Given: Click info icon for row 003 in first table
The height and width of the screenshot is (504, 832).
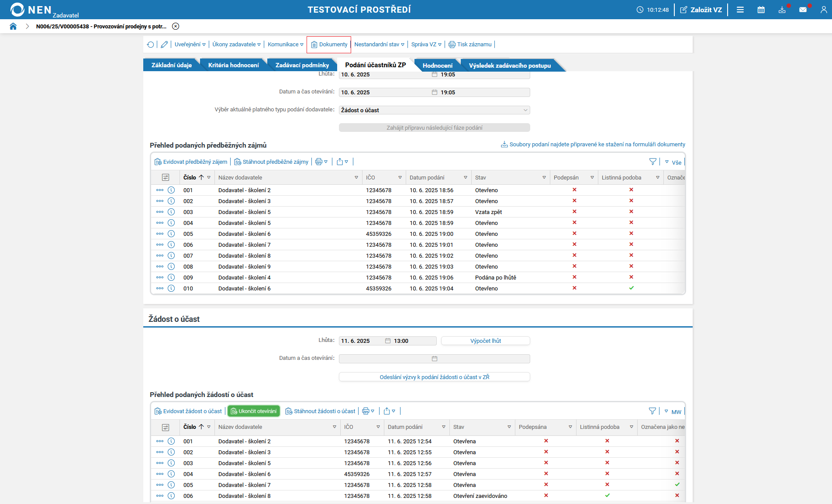Looking at the screenshot, I should pos(171,212).
